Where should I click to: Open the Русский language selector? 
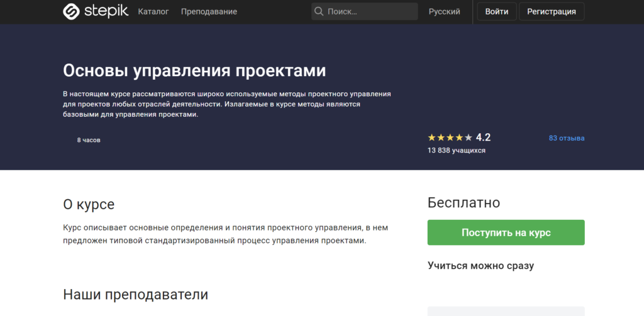(444, 11)
